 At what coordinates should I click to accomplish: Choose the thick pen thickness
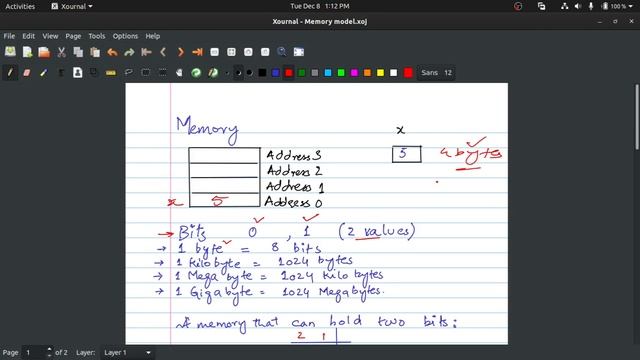[x=249, y=73]
